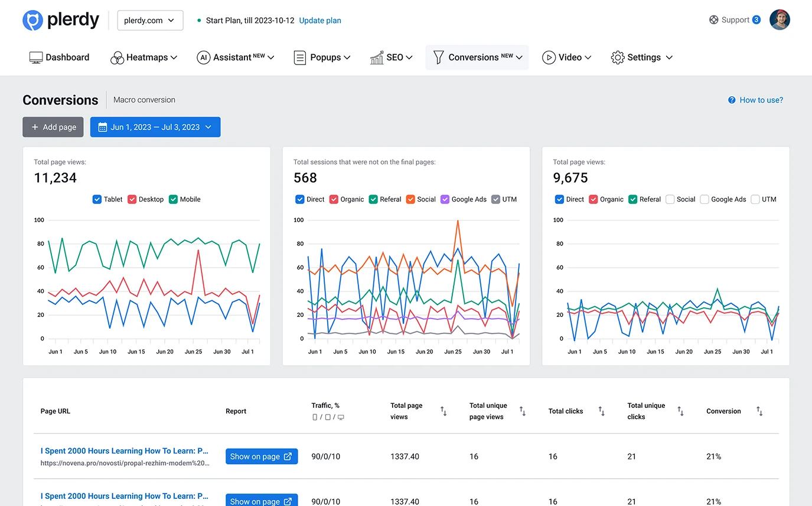Click the Dashboard monitor icon
Viewport: 812px width, 506px height.
36,57
